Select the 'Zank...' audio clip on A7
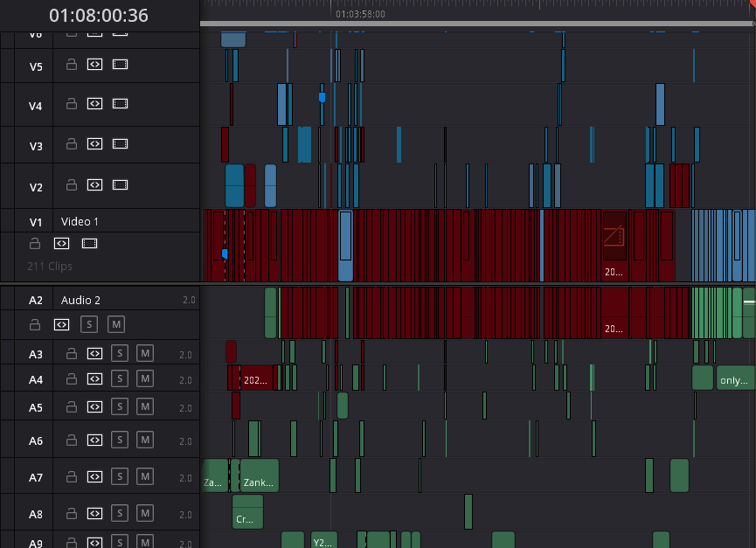 (x=260, y=475)
